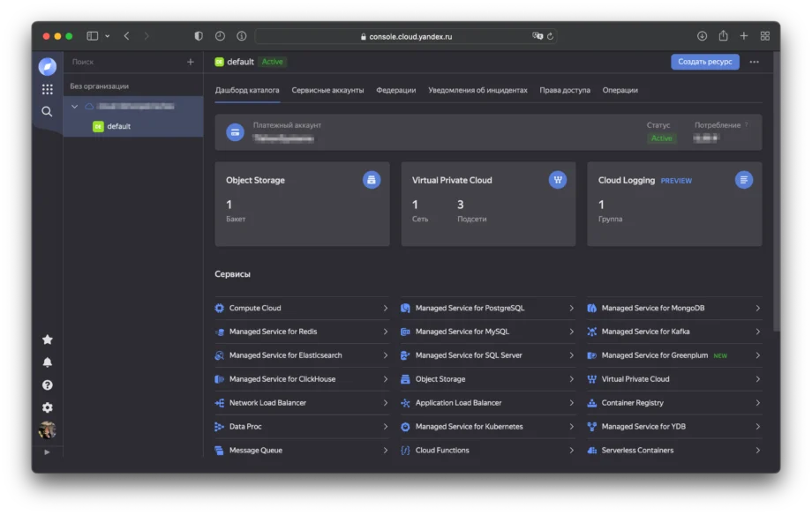Reload the page in the address bar
812x515 pixels.
pos(550,36)
